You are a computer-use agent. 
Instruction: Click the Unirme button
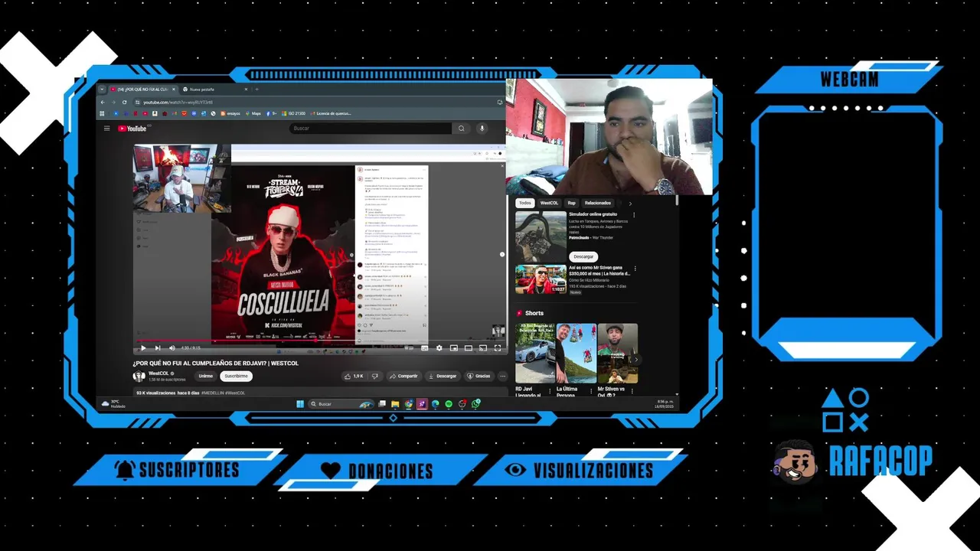pyautogui.click(x=206, y=376)
